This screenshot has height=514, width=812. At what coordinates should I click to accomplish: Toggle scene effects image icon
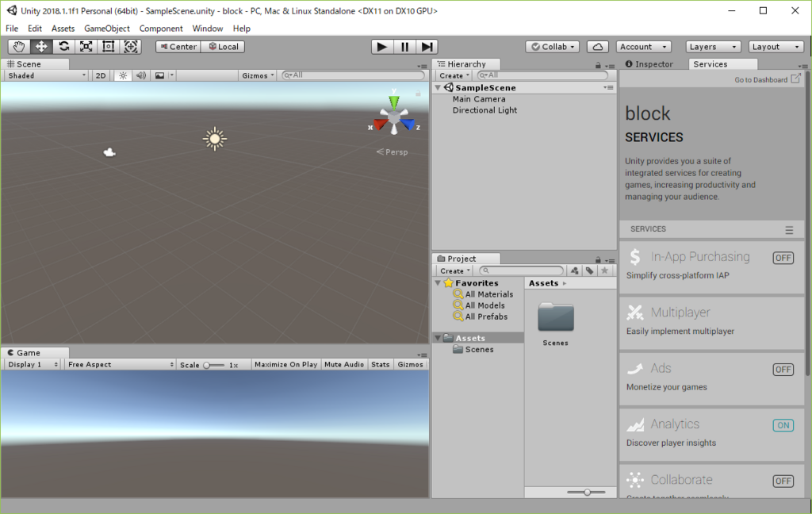point(159,75)
